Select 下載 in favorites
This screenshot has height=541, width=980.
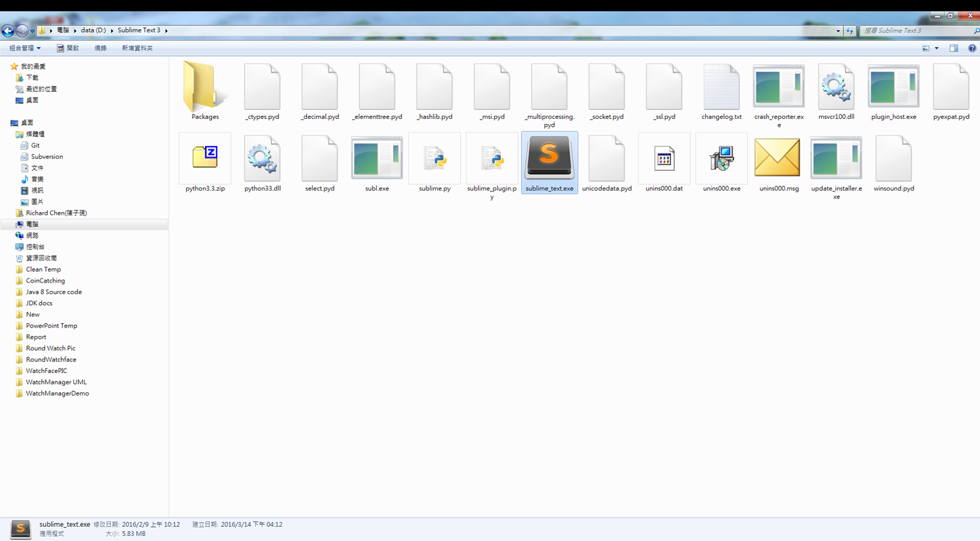tap(32, 78)
